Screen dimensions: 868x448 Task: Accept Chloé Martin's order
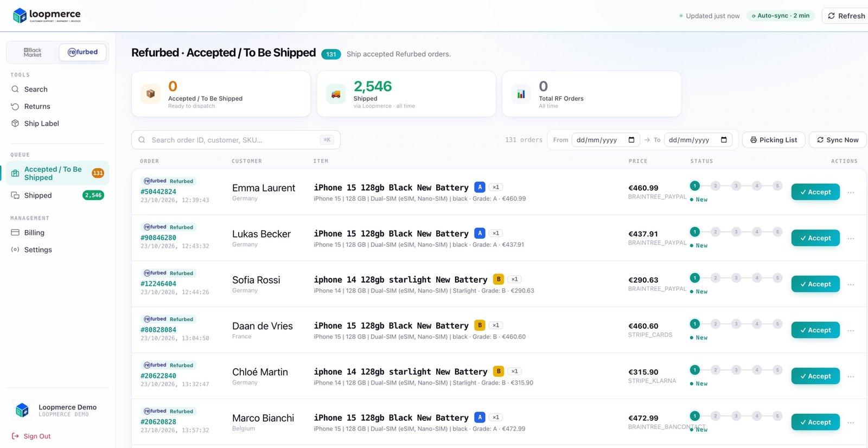pos(815,376)
